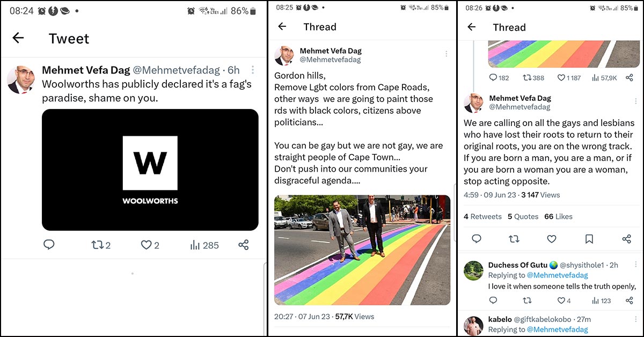Open @Mehmetvefadag mention in kabelo's reply
This screenshot has width=644, height=337.
pyautogui.click(x=557, y=329)
